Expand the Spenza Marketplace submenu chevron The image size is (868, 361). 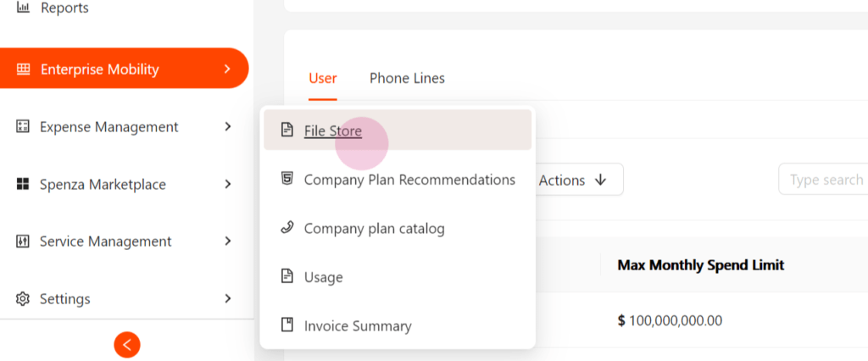(x=227, y=184)
